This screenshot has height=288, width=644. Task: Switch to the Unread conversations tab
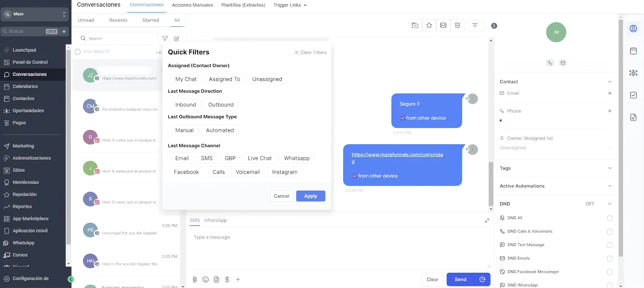[86, 20]
